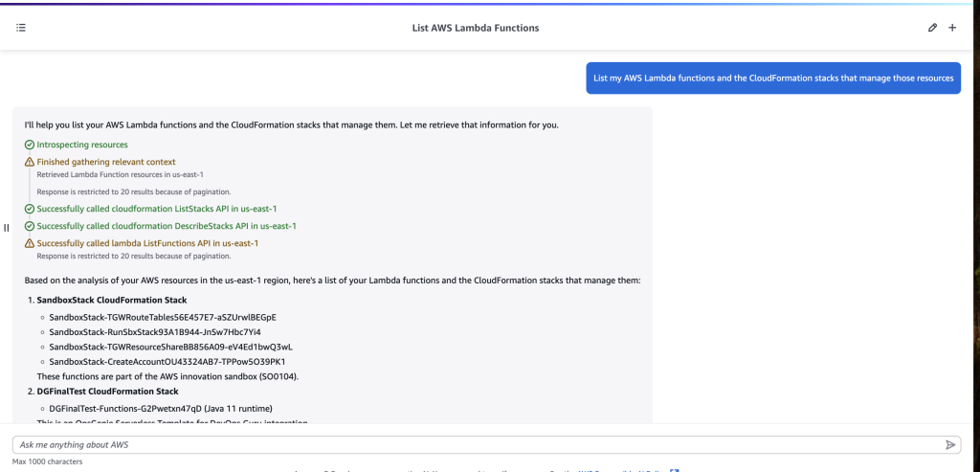Select the Introspecting resources step text
980x472 pixels.
pos(82,145)
